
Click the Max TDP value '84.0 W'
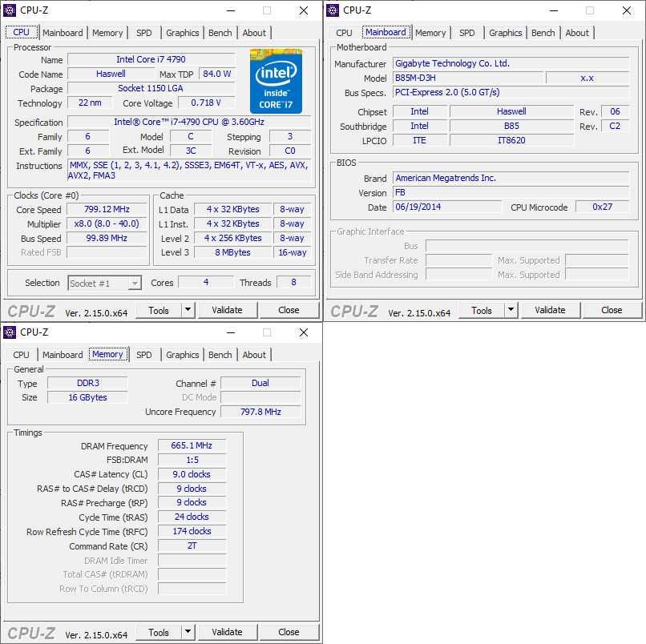pos(217,74)
